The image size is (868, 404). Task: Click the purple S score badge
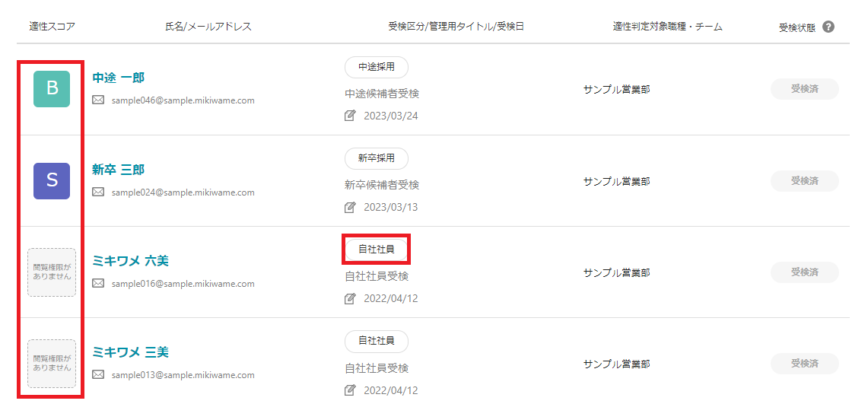pyautogui.click(x=52, y=180)
